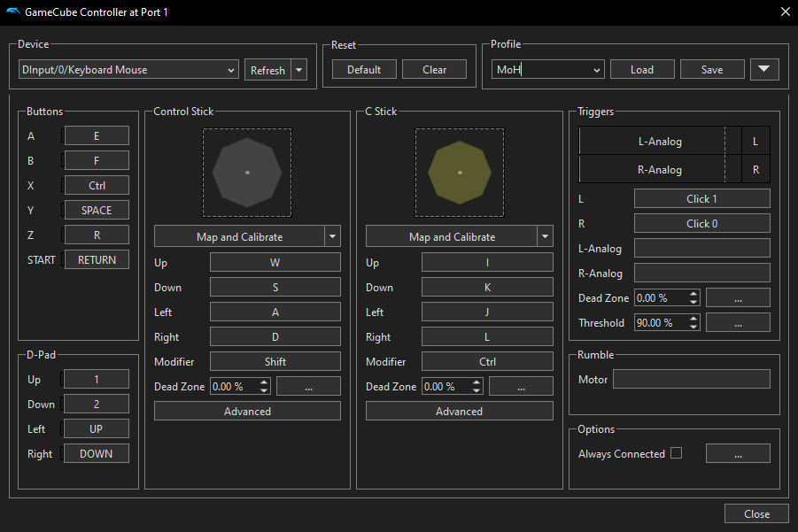Click the Rumble Motor mapping field

point(691,379)
